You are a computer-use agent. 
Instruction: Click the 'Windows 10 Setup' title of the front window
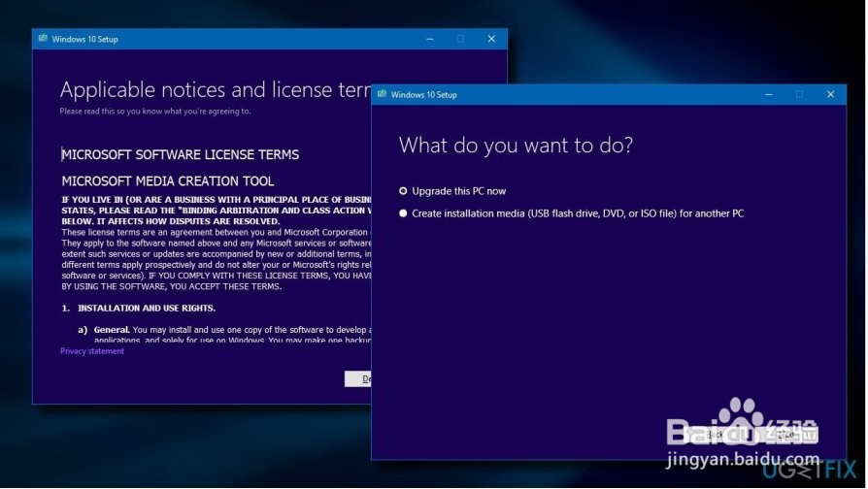[424, 94]
